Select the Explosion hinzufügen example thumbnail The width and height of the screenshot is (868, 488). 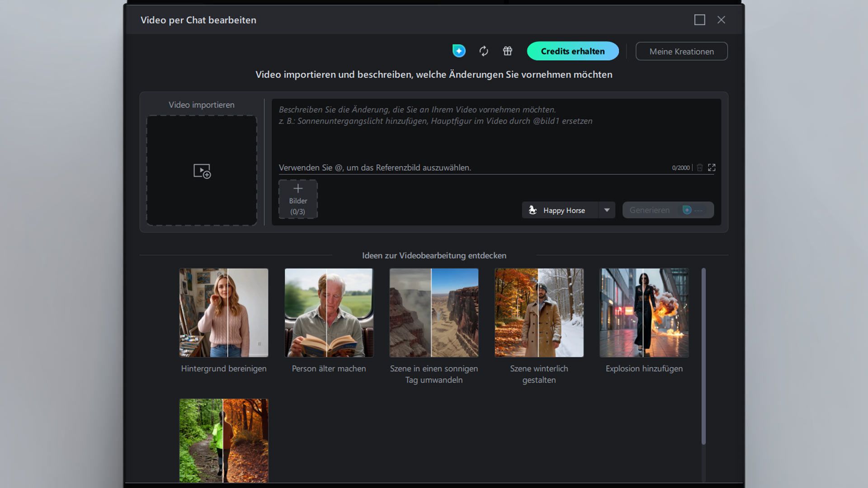[644, 313]
